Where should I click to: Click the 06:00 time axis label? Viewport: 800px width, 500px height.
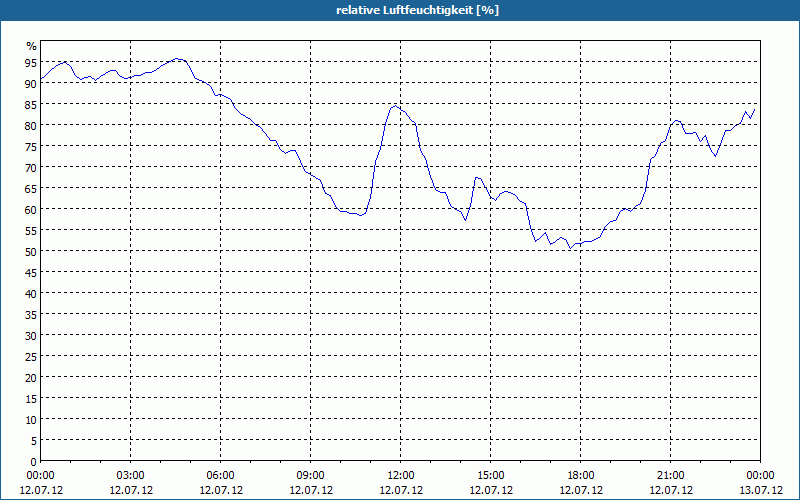tap(220, 476)
